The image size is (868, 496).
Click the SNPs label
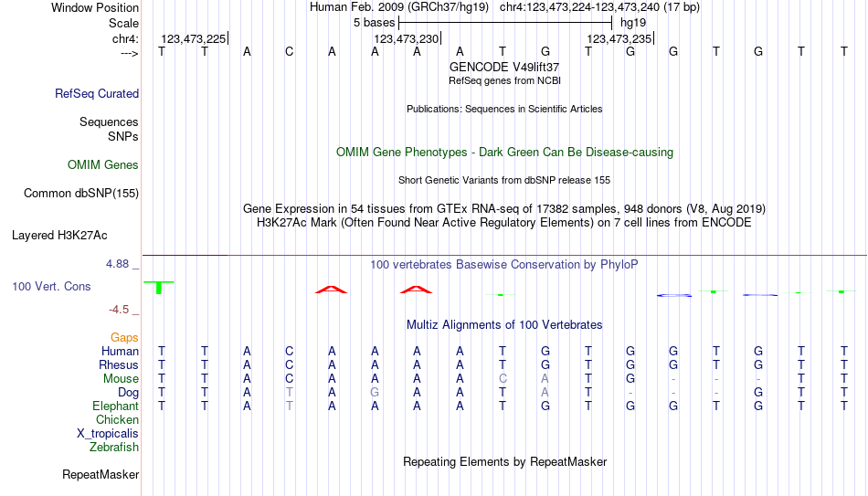coord(123,136)
